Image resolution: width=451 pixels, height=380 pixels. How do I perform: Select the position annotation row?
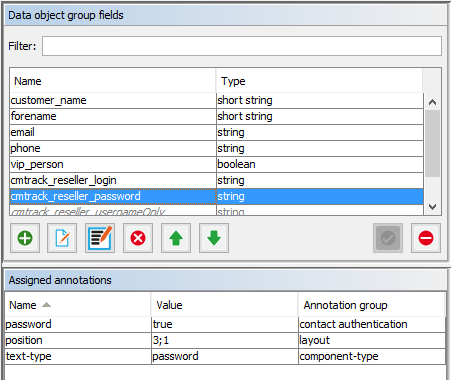tap(225, 340)
